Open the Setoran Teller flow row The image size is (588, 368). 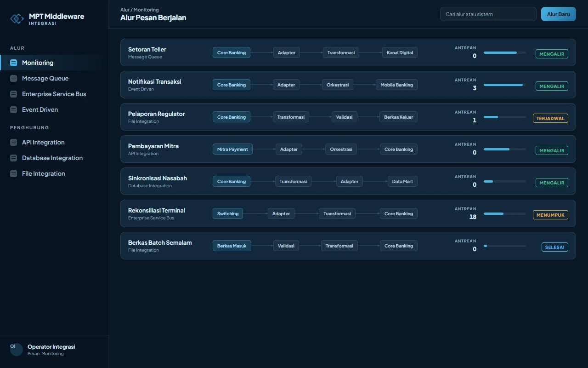(348, 52)
